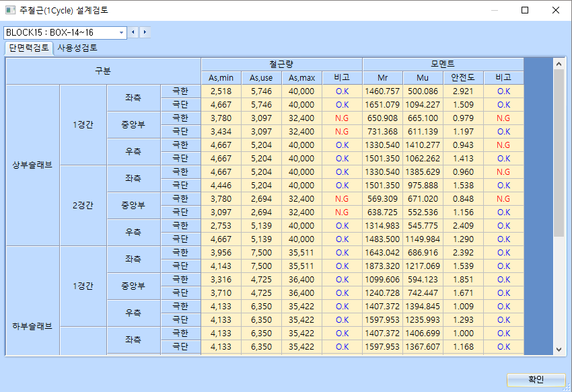Select the Mr column header

383,78
